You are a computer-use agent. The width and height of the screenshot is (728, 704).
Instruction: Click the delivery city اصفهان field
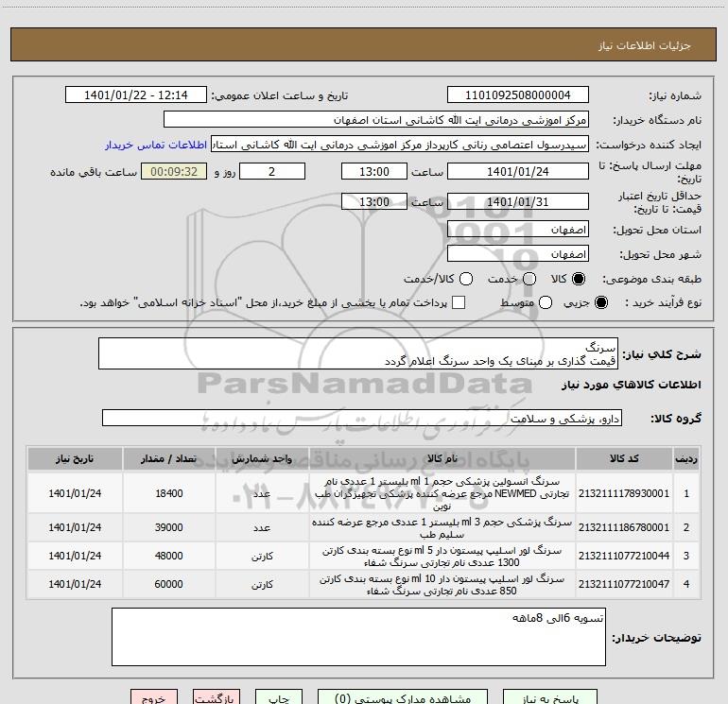[x=518, y=254]
